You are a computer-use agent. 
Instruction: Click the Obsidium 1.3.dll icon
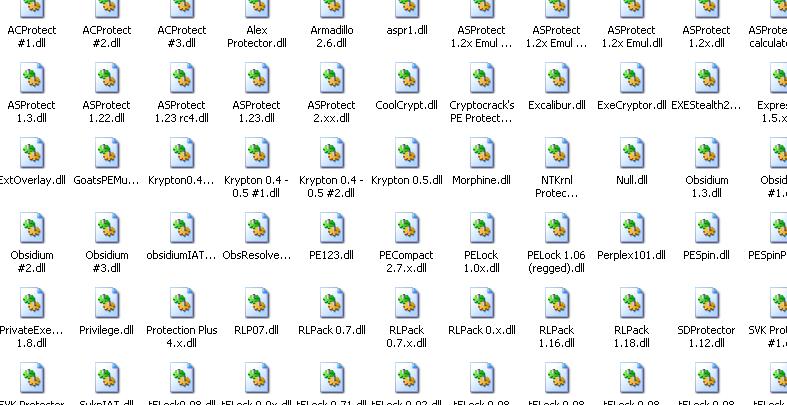click(707, 154)
